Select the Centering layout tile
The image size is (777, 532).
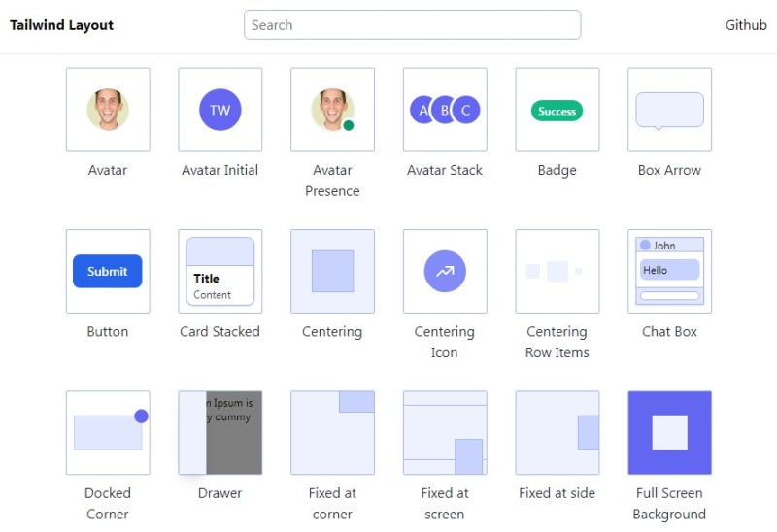(332, 271)
